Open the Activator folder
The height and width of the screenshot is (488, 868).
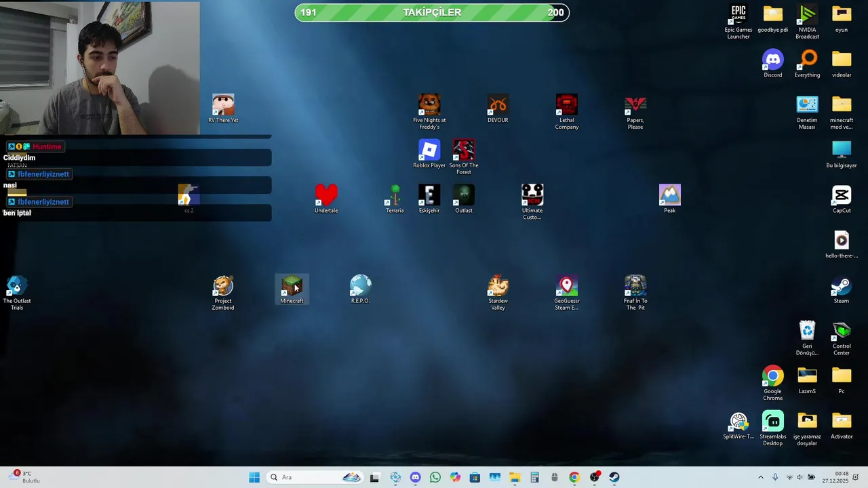(x=842, y=426)
